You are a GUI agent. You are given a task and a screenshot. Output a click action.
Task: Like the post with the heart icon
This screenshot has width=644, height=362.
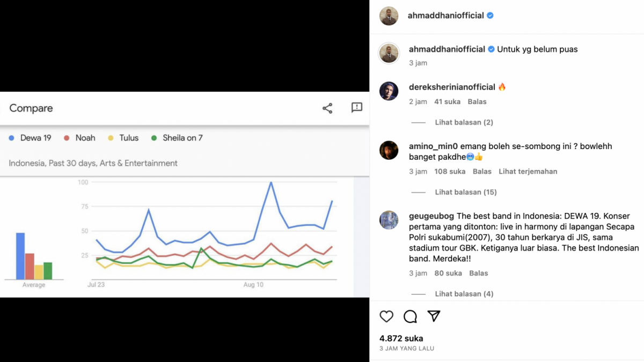[386, 316]
